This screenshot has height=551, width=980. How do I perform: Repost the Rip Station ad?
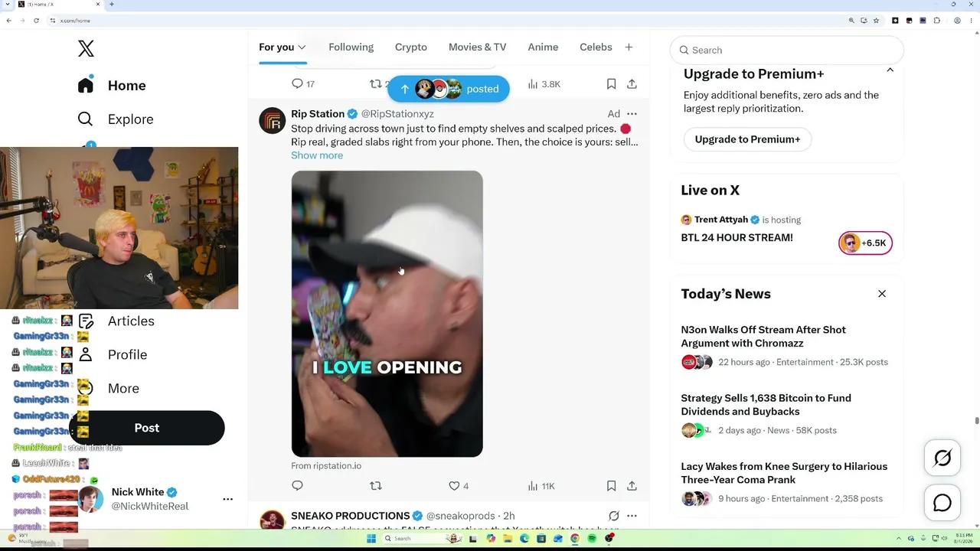coord(375,486)
